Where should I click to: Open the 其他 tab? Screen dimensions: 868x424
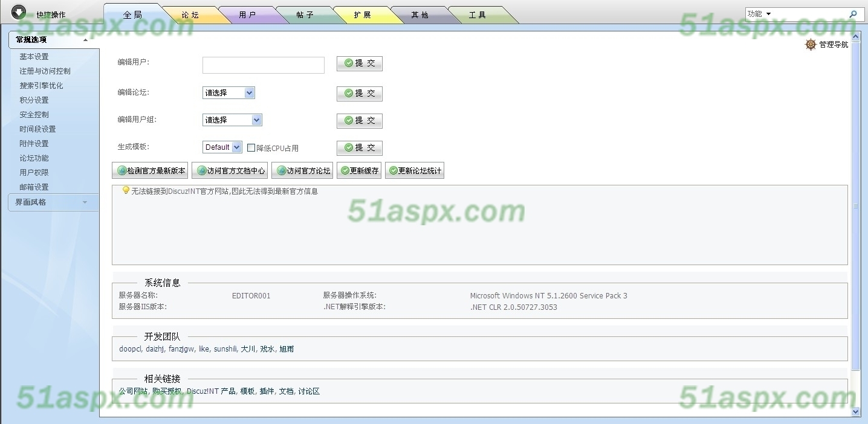click(420, 15)
